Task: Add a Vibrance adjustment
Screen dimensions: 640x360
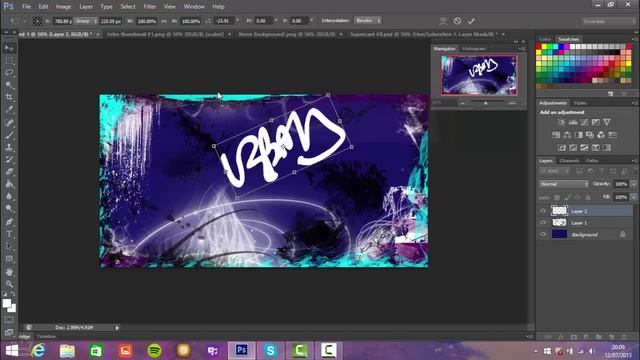Action: 607,122
